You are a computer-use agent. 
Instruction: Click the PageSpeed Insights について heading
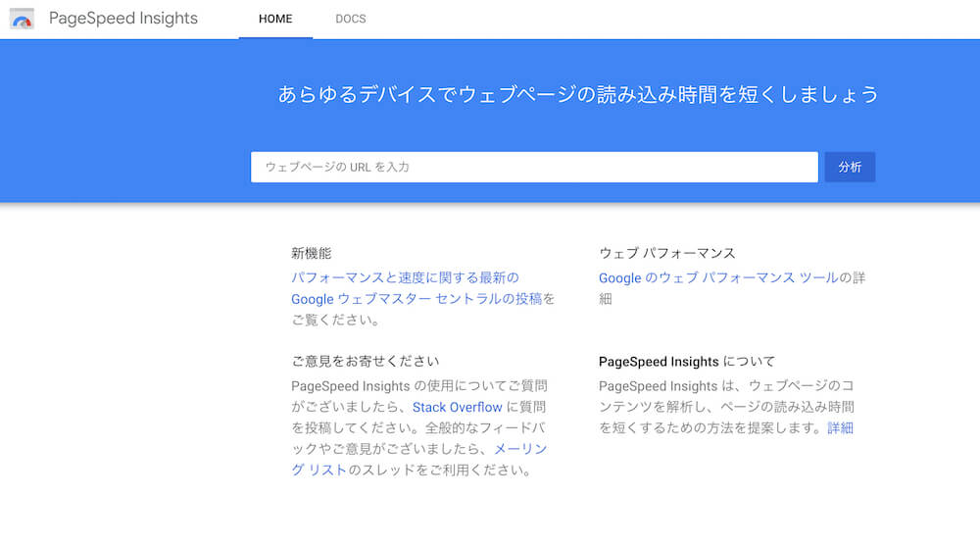pyautogui.click(x=687, y=362)
